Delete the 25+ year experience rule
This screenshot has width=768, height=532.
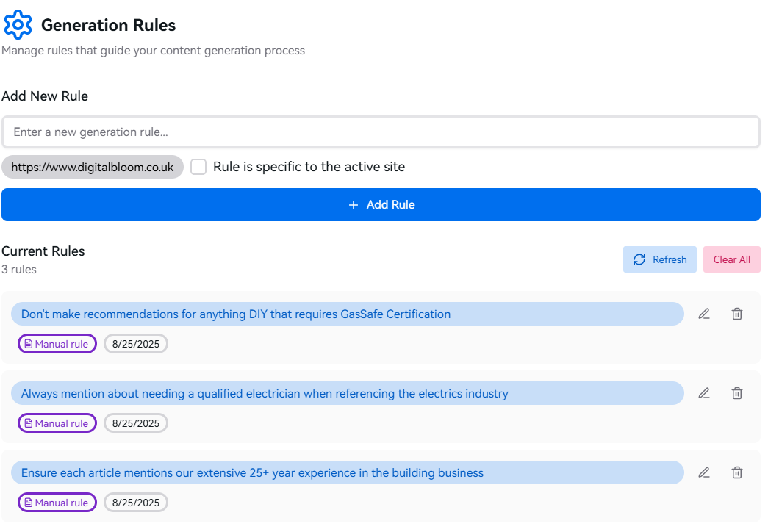[737, 472]
